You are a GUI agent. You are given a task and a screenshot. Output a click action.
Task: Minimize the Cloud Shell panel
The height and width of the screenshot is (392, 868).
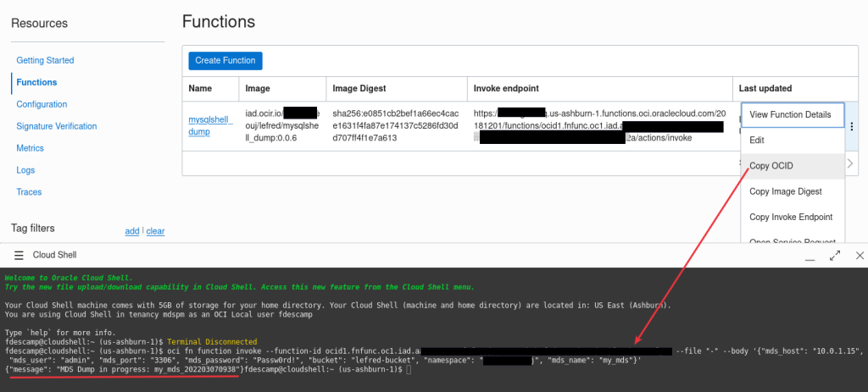[x=811, y=255]
